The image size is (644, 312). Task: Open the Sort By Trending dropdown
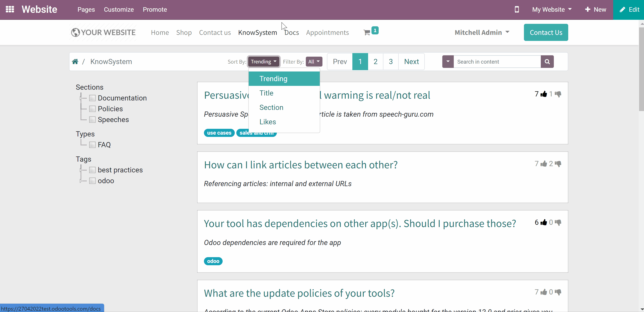tap(264, 62)
